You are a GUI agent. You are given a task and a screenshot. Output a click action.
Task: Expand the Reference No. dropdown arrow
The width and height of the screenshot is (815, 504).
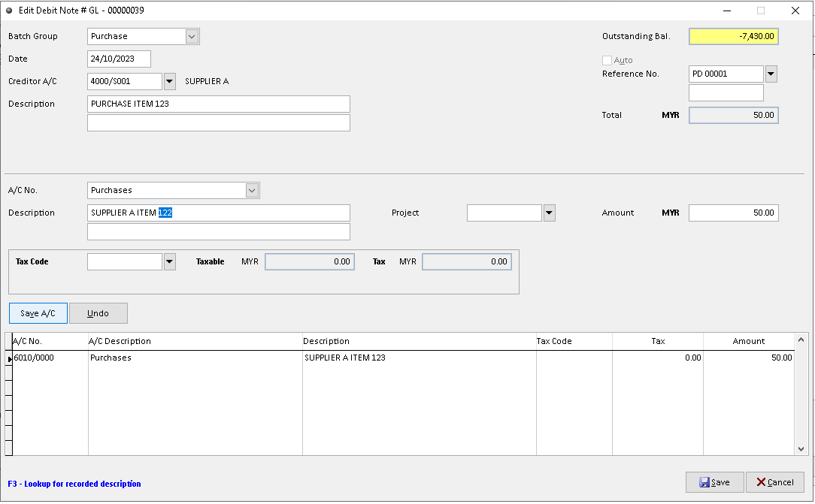click(x=771, y=74)
